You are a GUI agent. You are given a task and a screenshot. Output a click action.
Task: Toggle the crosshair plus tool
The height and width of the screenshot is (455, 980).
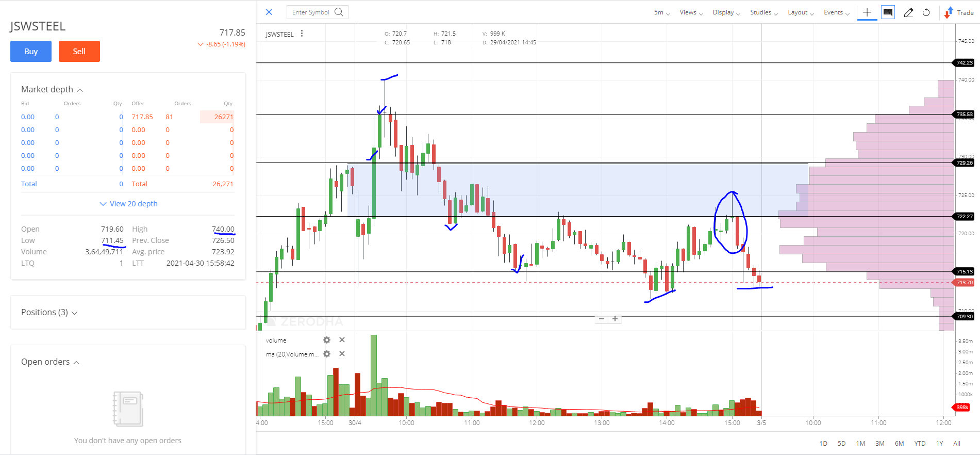click(x=867, y=12)
